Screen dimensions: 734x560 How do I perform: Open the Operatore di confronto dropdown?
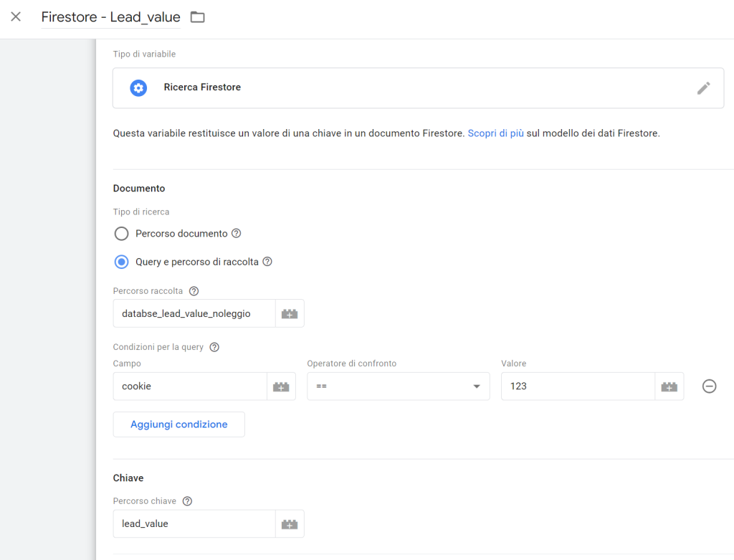399,386
